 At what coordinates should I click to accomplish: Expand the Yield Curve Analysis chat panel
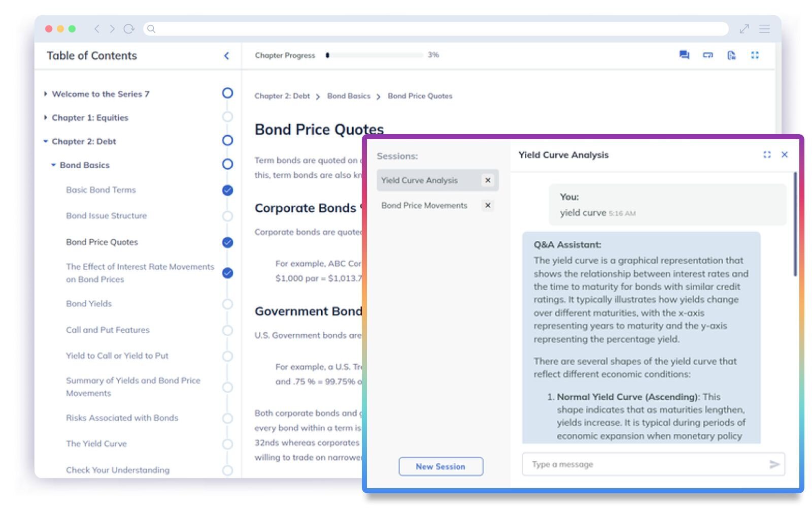767,154
